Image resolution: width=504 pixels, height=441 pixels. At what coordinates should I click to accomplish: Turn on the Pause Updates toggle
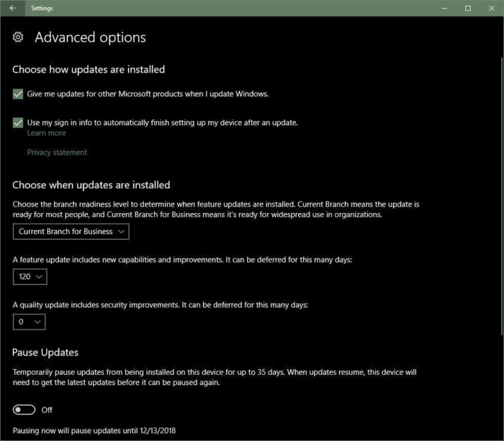pos(24,410)
